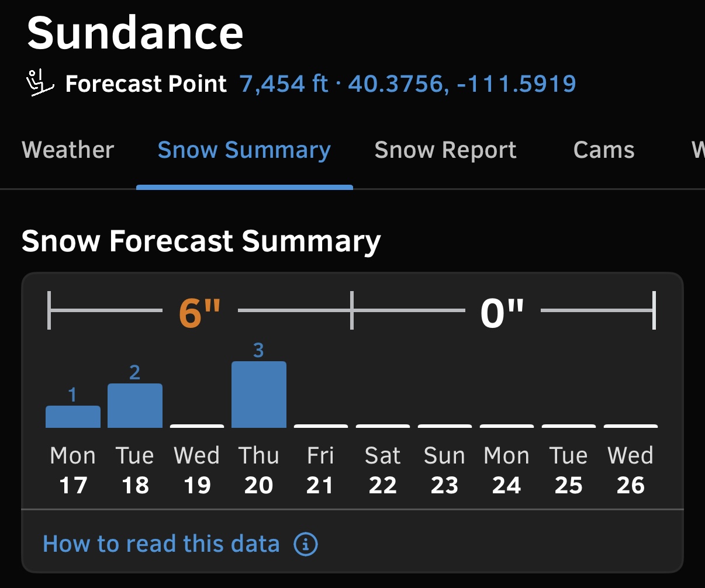
Task: Click the ski lift Forecast Point icon
Action: [x=40, y=84]
